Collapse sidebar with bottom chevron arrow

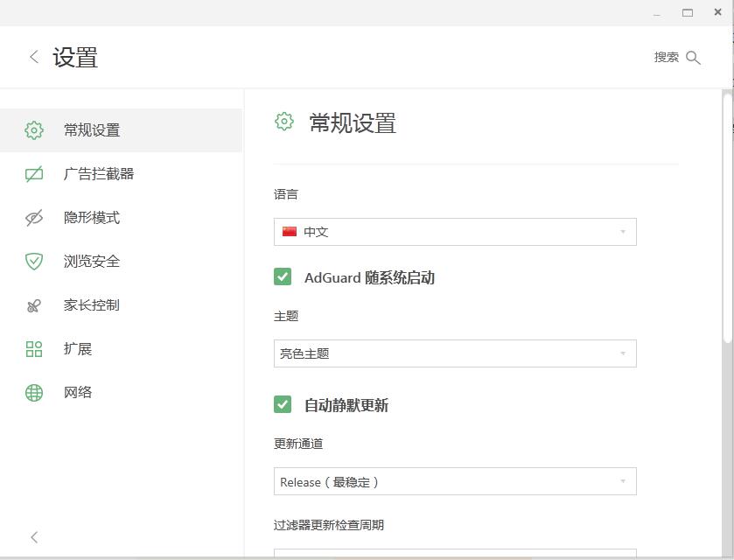pos(34,537)
